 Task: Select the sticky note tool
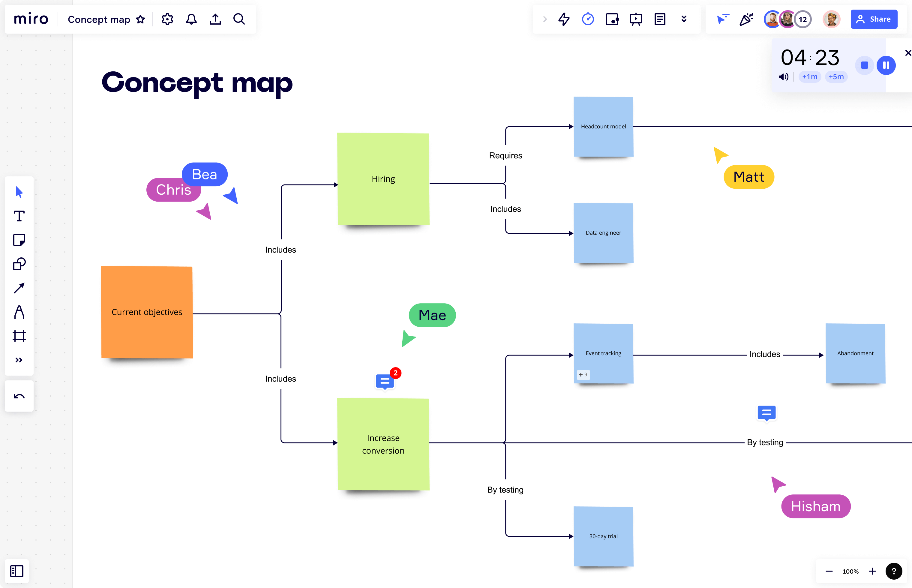pyautogui.click(x=19, y=240)
